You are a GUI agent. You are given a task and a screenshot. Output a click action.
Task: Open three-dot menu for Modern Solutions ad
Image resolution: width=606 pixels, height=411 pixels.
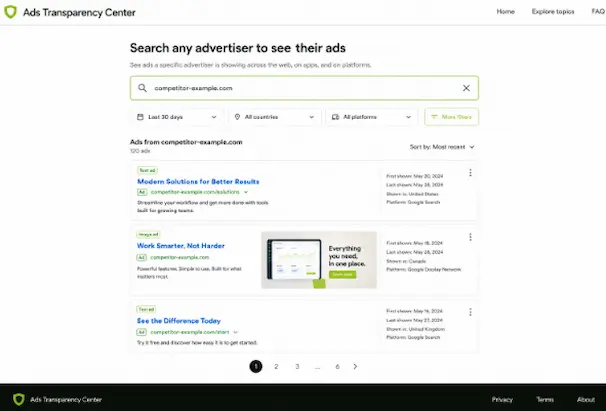pos(470,172)
